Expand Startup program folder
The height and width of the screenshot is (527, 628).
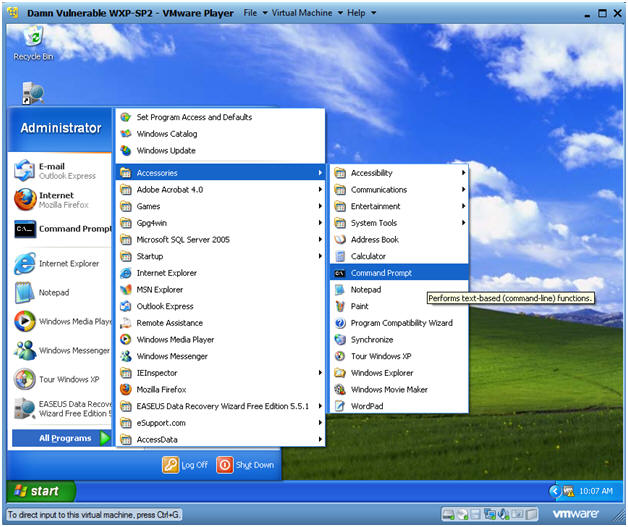pos(220,256)
